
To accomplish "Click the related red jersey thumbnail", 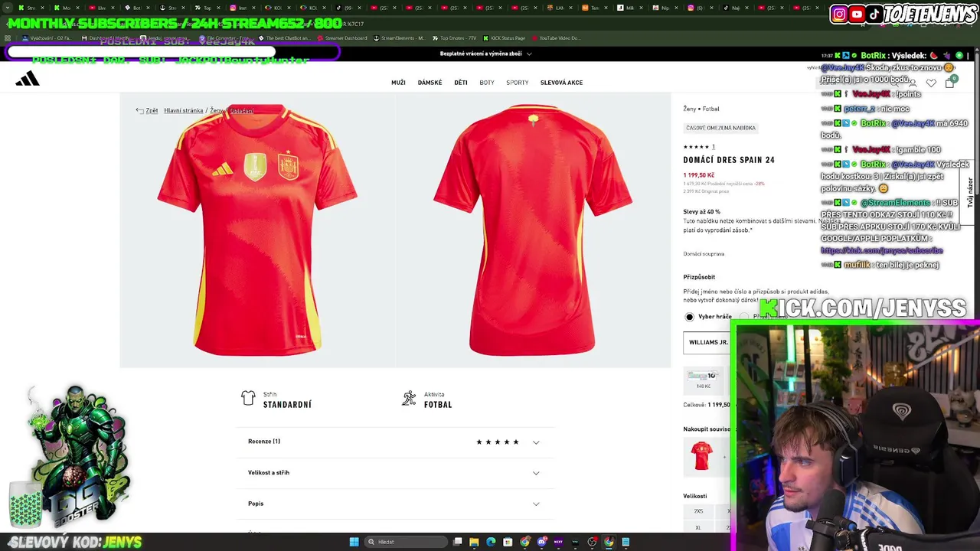I will (x=702, y=456).
